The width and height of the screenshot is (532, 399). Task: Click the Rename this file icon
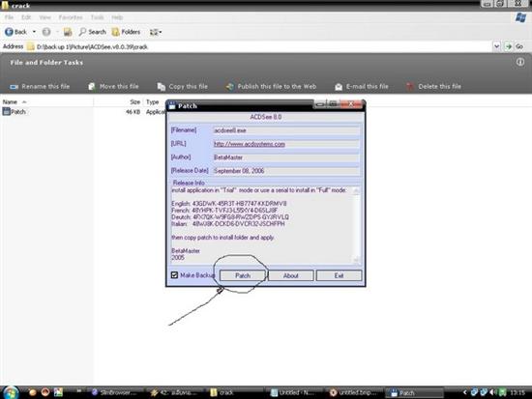(x=14, y=87)
